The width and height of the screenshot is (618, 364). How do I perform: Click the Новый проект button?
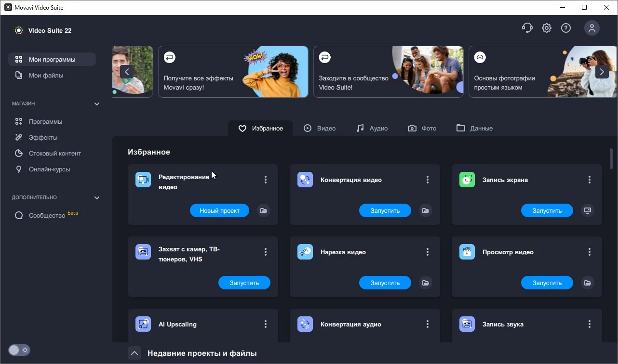[219, 210]
